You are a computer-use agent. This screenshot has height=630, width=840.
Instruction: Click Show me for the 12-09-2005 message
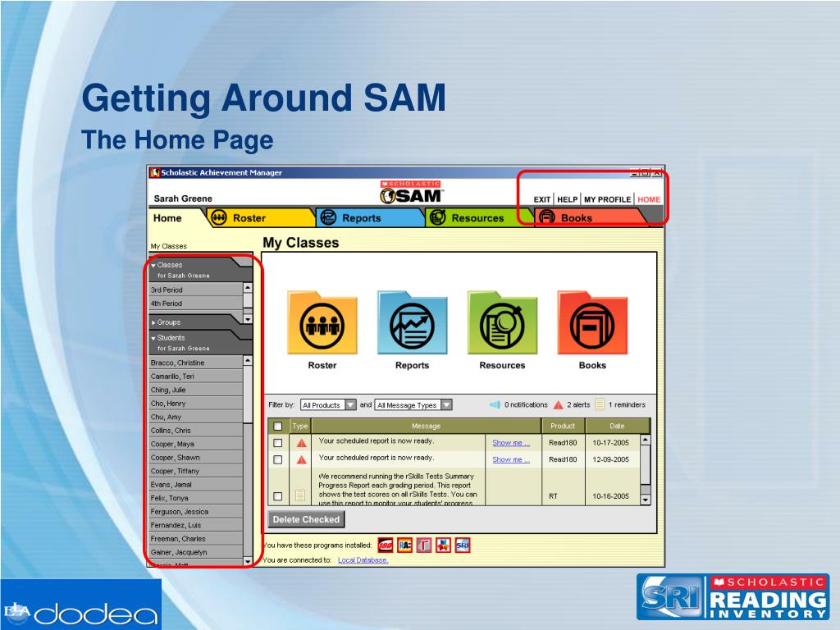coord(511,459)
